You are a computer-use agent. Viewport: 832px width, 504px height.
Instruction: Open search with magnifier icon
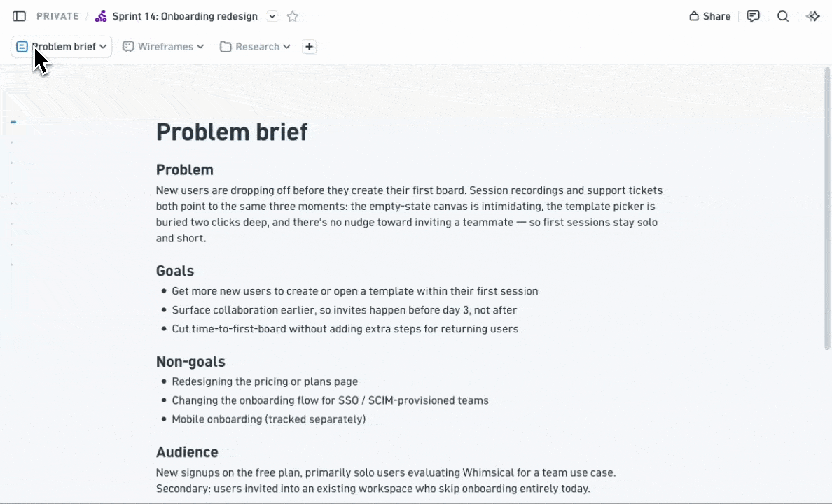pyautogui.click(x=783, y=16)
